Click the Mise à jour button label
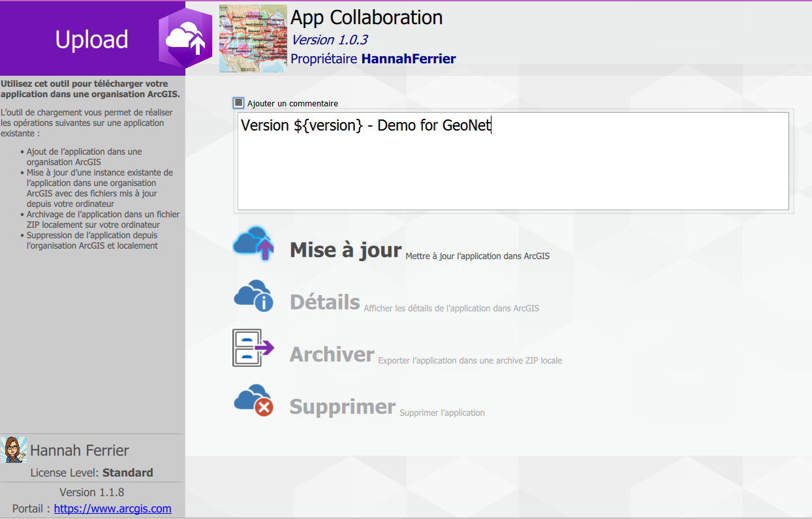812x519 pixels. [345, 249]
